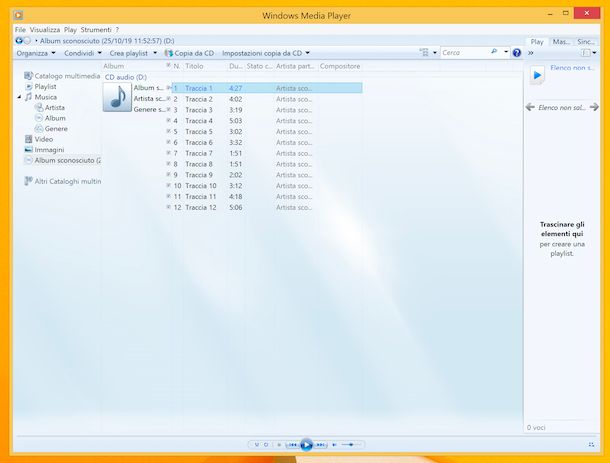This screenshot has width=610, height=463.
Task: Click the play pane thumbnail icon
Action: (537, 75)
